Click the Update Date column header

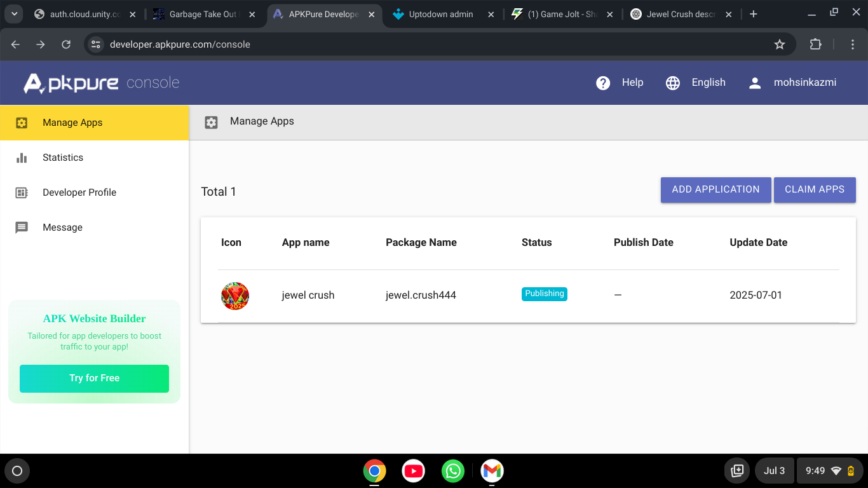tap(759, 243)
